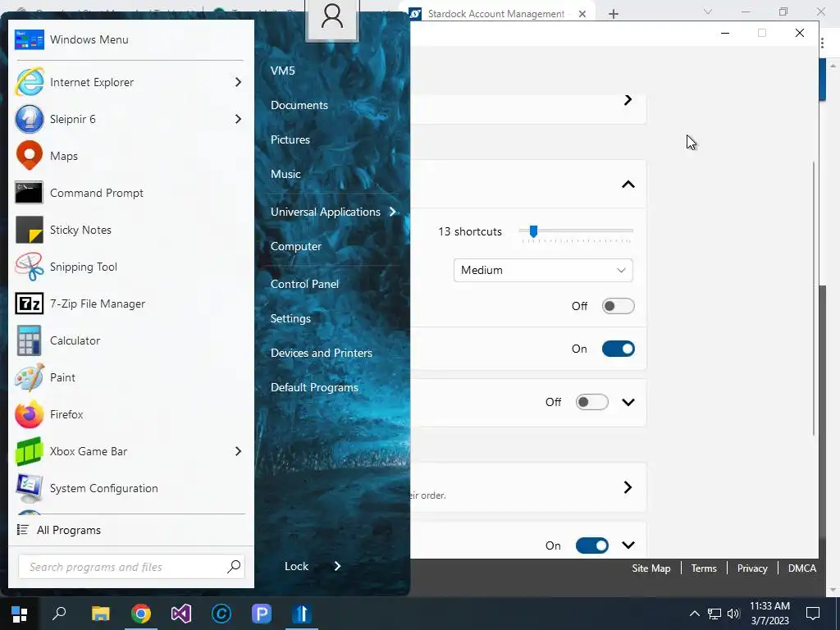Enable the Off toggle below Medium dropdown
Screen dimensions: 840x630
619,306
